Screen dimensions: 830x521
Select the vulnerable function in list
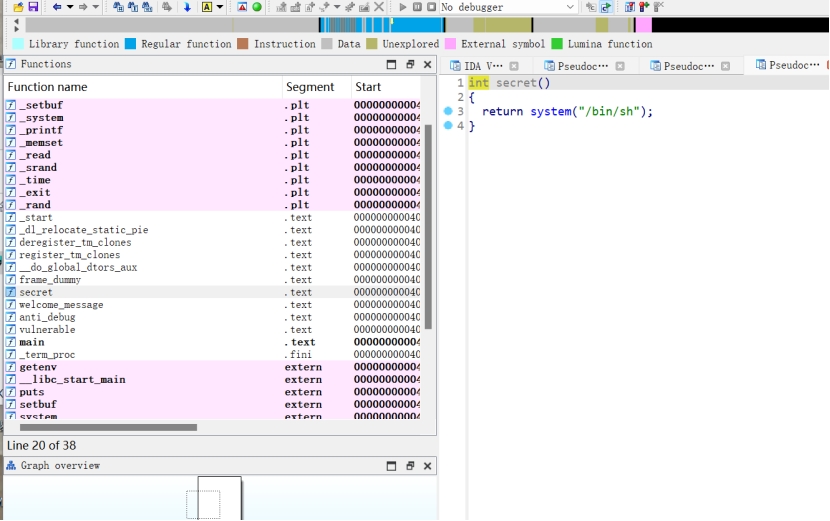pos(47,330)
